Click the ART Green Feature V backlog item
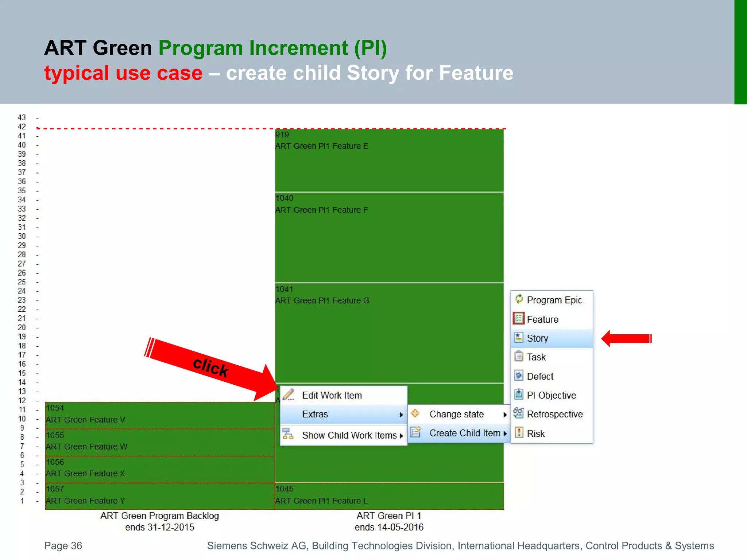The height and width of the screenshot is (560, 747). 160,415
